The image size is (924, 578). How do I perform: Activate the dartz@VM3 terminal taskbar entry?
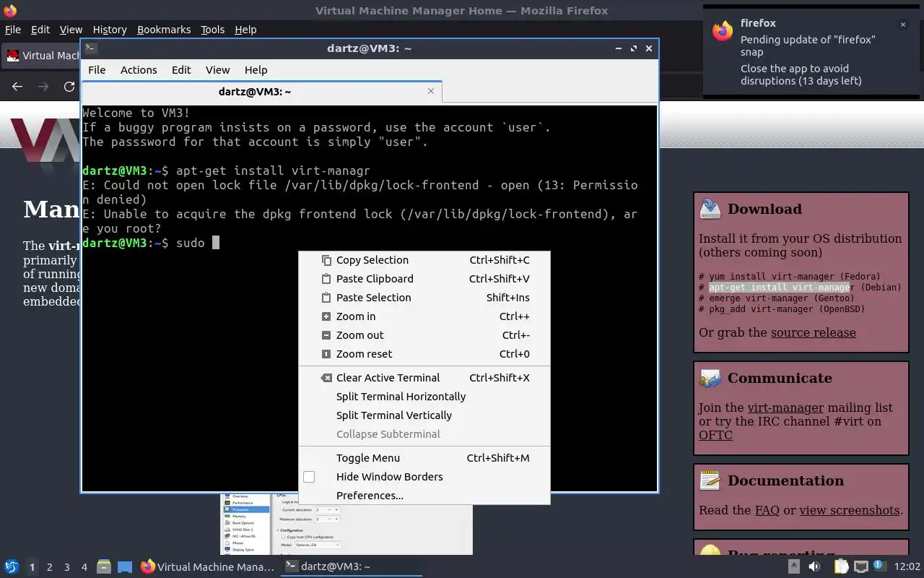coord(352,567)
